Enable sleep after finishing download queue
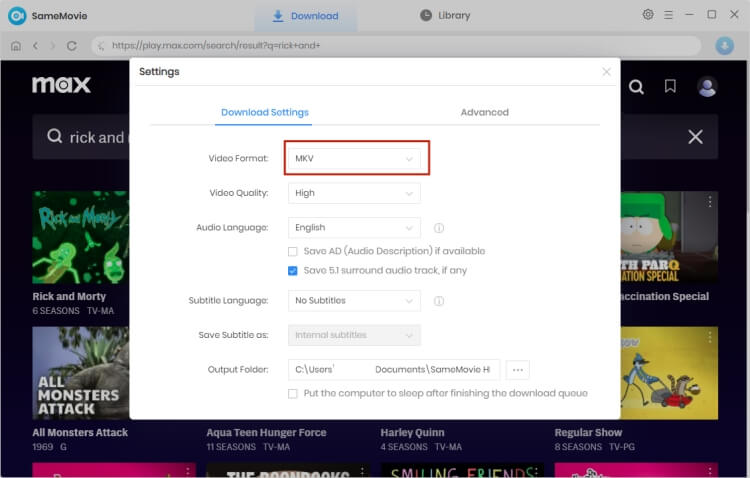Viewport: 750px width, 478px height. (293, 394)
